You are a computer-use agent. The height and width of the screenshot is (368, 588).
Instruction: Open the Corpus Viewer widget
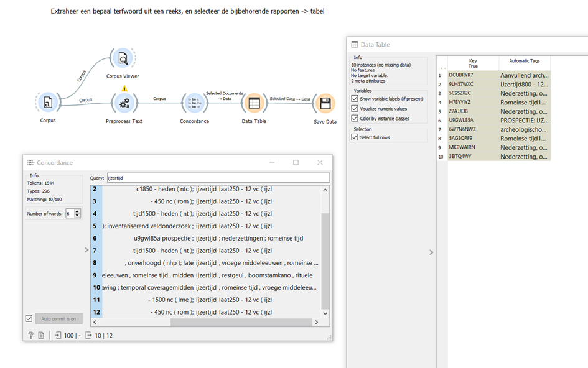coord(123,58)
